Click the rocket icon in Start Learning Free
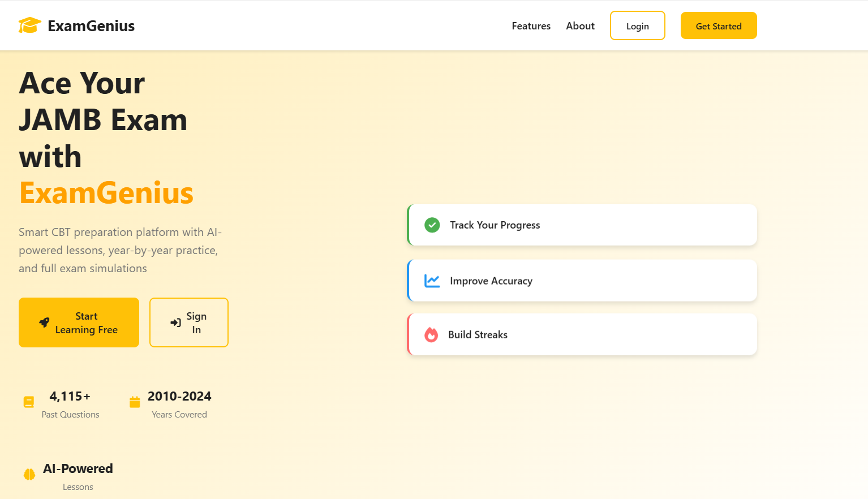Image resolution: width=868 pixels, height=499 pixels. click(44, 322)
